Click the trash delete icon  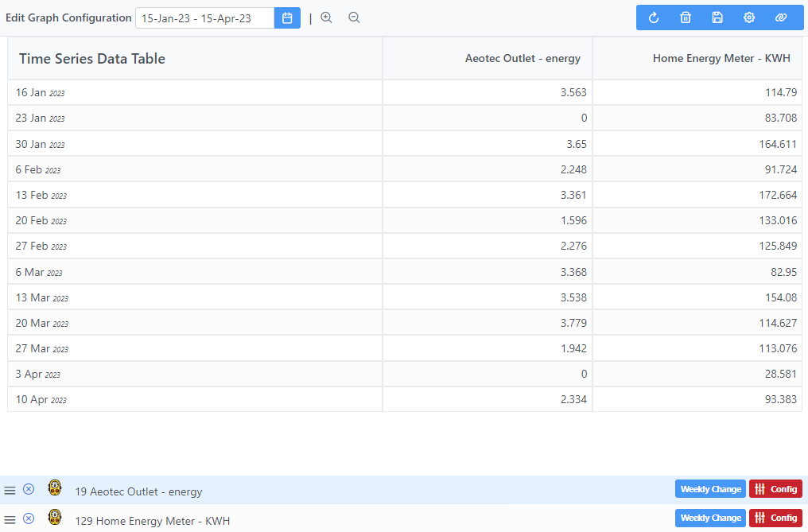(x=686, y=17)
